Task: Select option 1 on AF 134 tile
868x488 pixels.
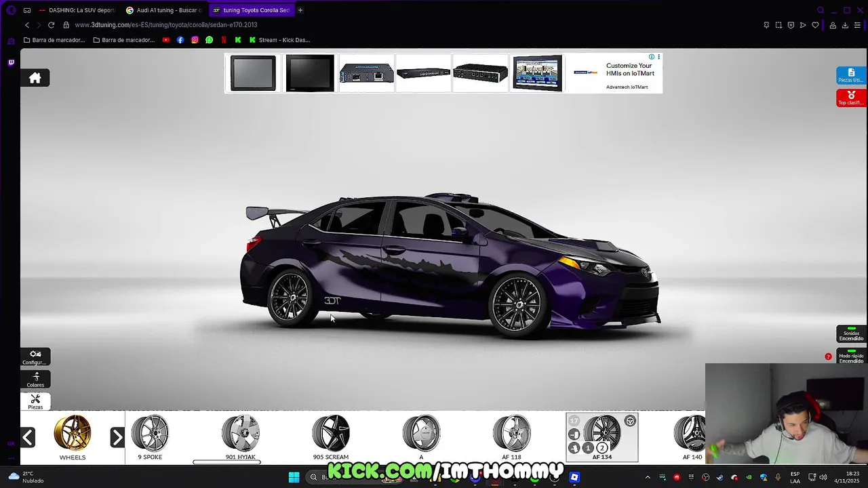Action: tap(588, 447)
